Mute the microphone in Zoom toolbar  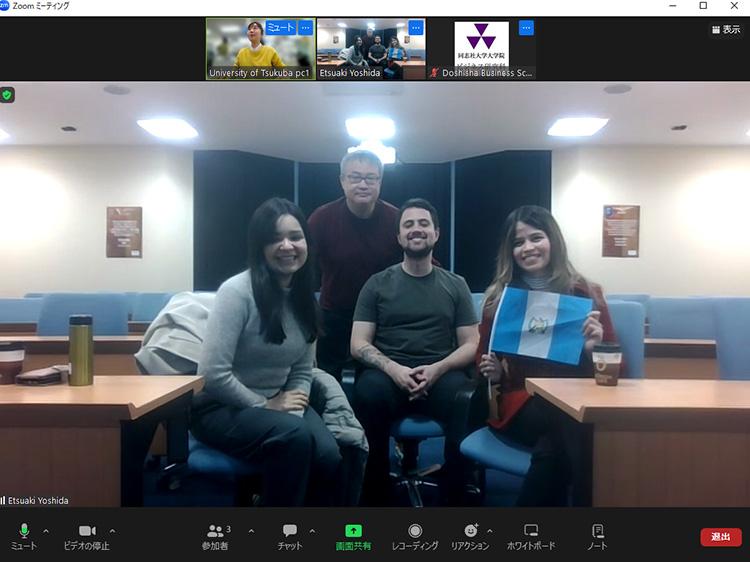tap(24, 535)
